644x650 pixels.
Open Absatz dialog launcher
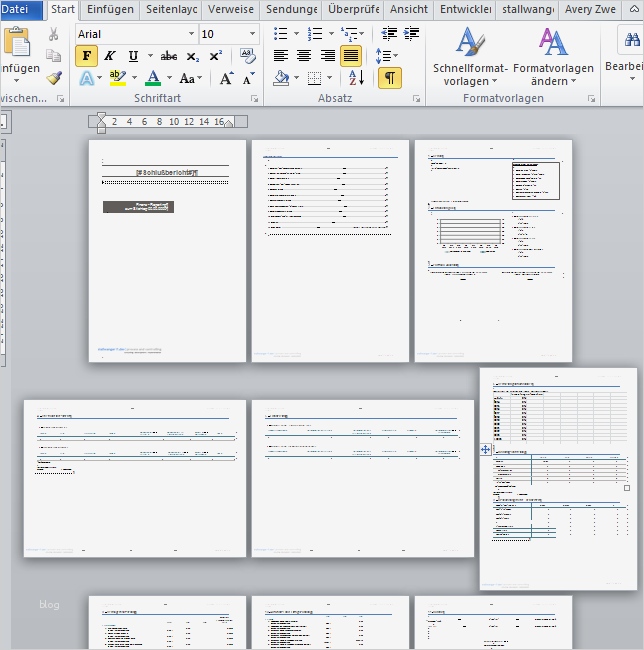416,99
